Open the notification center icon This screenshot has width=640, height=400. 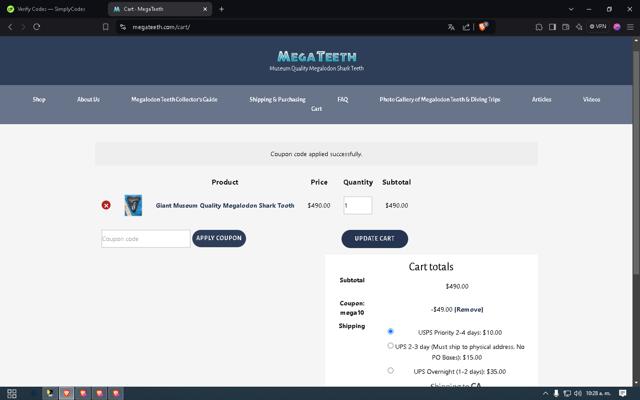click(x=622, y=393)
